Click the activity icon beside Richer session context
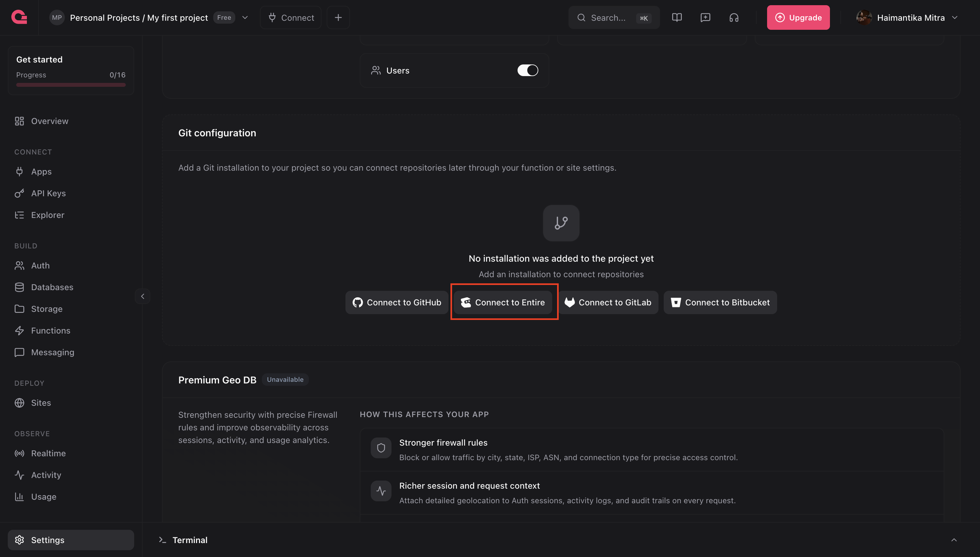The image size is (980, 557). click(x=381, y=491)
